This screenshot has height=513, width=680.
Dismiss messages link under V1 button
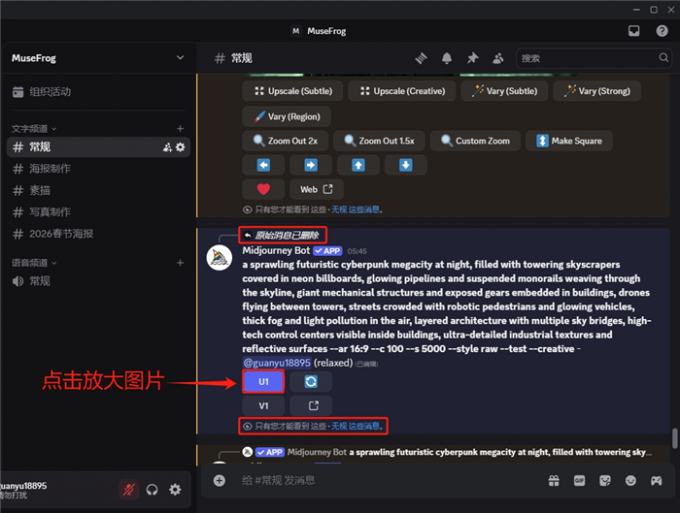(x=356, y=426)
